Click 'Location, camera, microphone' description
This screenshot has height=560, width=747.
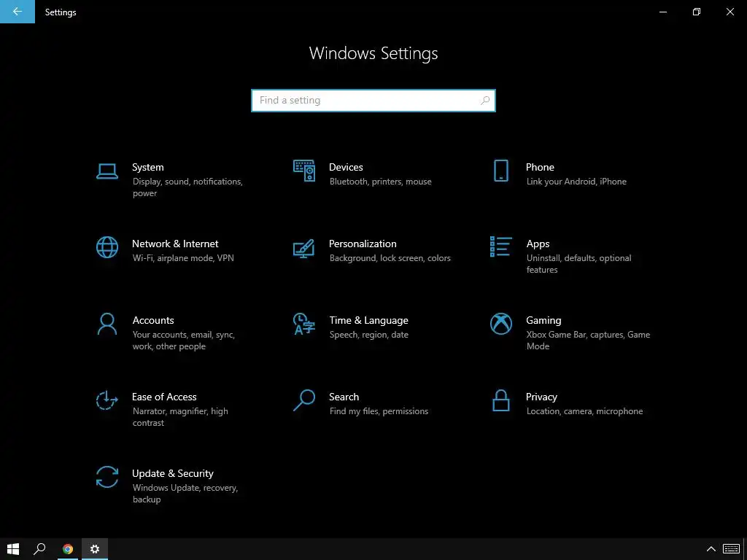[584, 411]
